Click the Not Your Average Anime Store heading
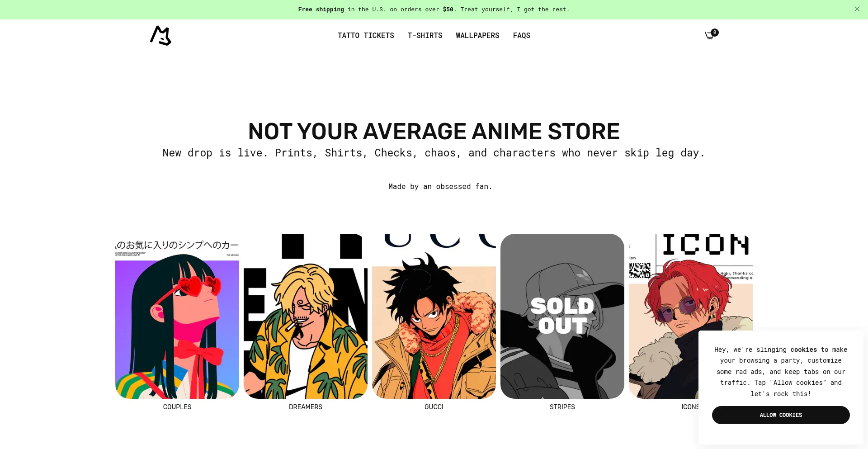Viewport: 868px width, 449px height. coord(434,132)
